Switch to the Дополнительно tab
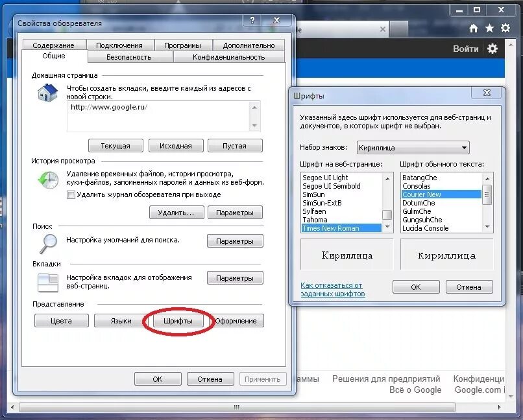 (249, 45)
